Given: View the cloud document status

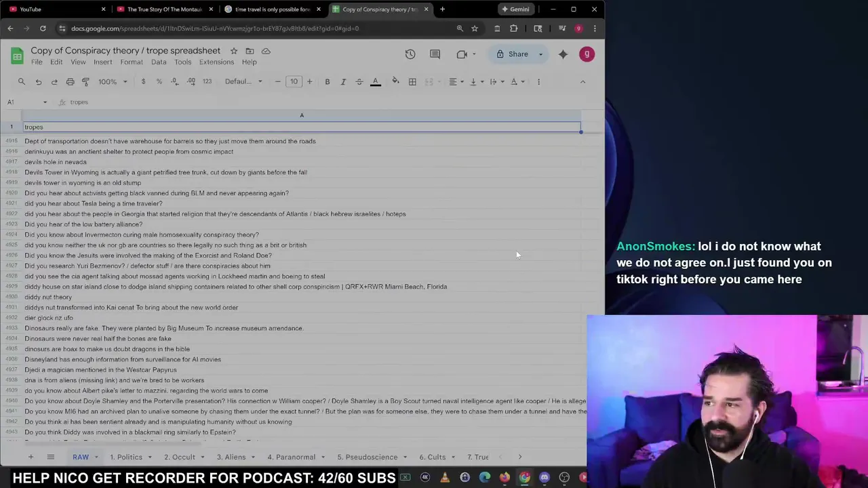Looking at the screenshot, I should pyautogui.click(x=266, y=51).
